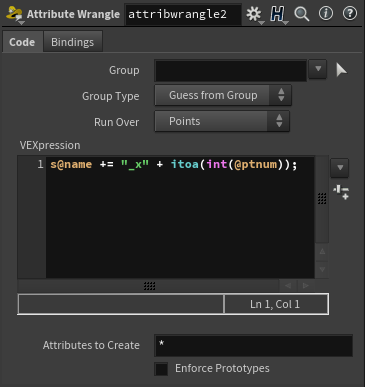The height and width of the screenshot is (387, 365).
Task: Open the Run Over Points dropdown
Action: (x=222, y=121)
